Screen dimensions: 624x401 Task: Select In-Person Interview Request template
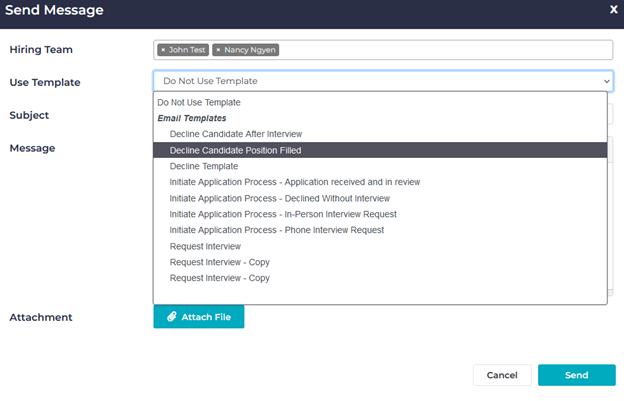(283, 214)
